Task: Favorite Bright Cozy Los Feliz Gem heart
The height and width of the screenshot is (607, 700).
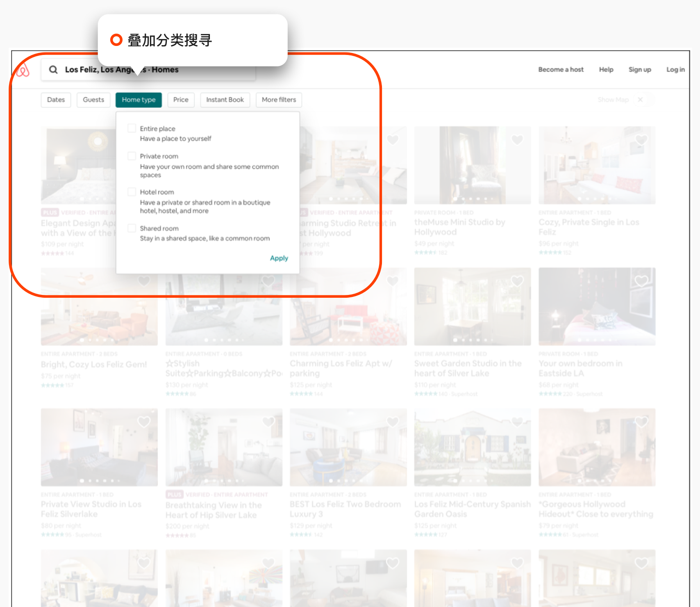Action: click(144, 281)
